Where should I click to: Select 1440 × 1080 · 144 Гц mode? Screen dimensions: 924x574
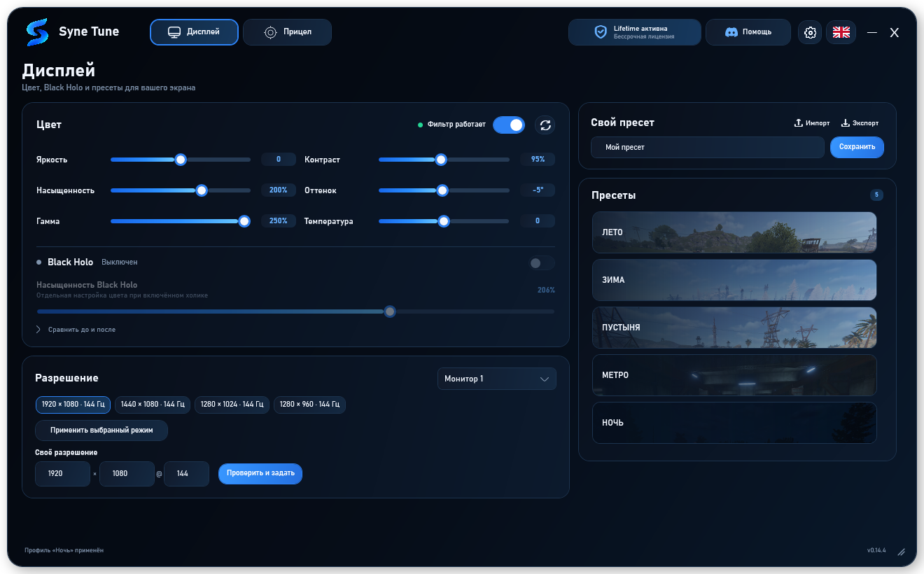point(153,405)
